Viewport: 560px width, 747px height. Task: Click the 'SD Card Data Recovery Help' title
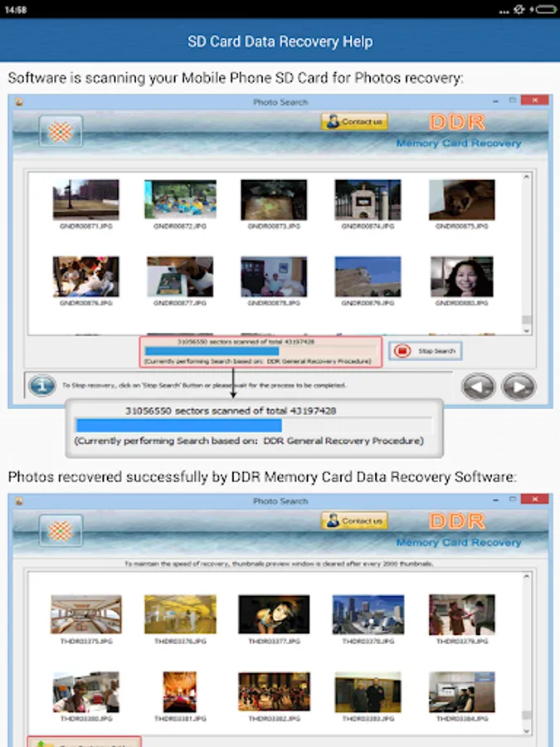(280, 41)
